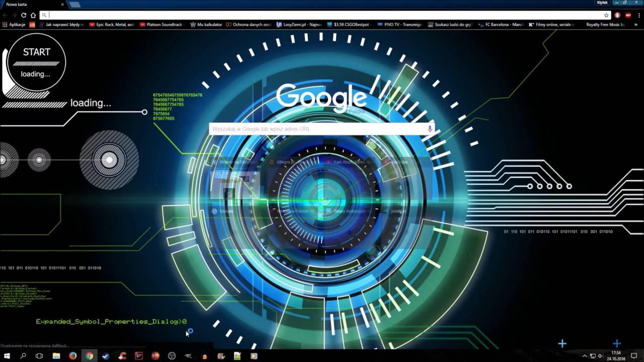Open the last orange taskbar app icon

point(254,356)
